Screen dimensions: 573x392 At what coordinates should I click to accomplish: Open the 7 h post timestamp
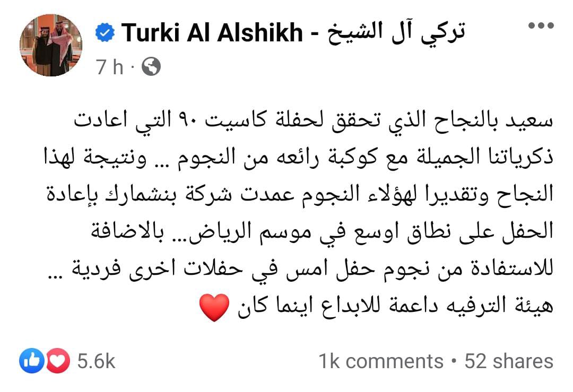109,67
